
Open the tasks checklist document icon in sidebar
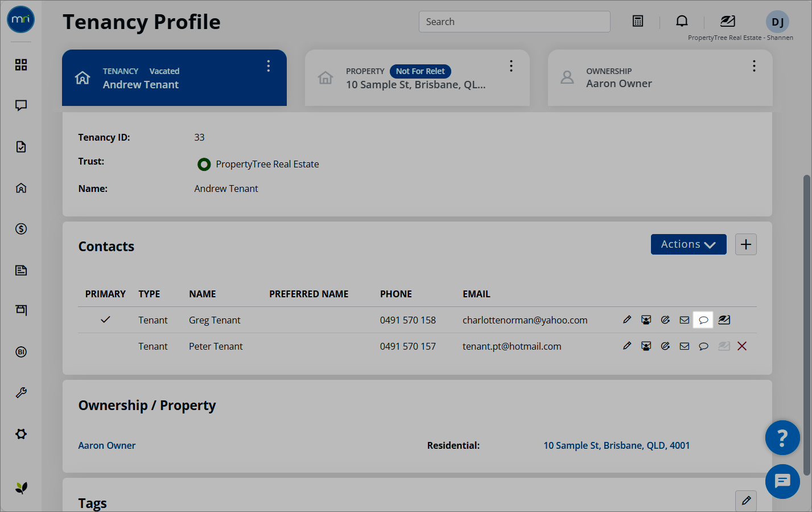coord(21,147)
